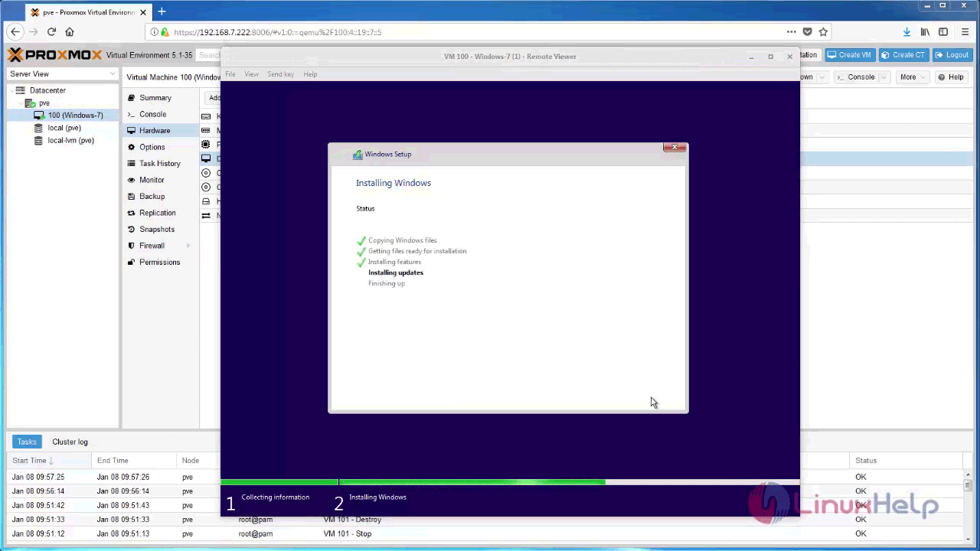Open Replication in the VM side menu
This screenshot has height=551, width=980.
click(x=157, y=213)
